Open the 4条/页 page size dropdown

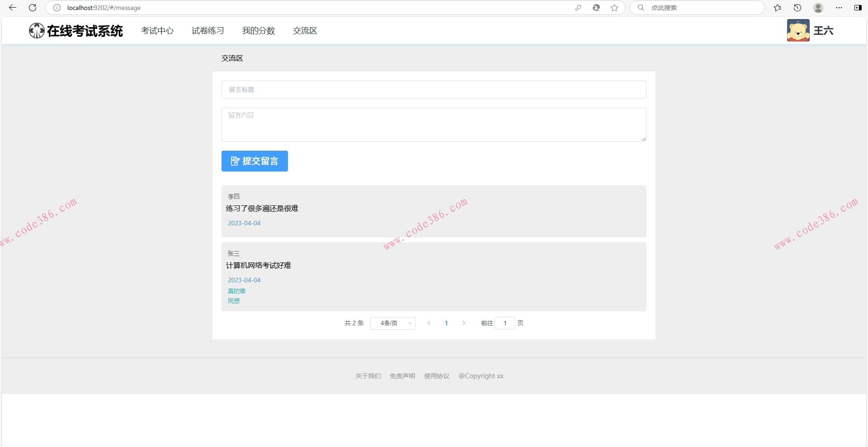(x=392, y=323)
